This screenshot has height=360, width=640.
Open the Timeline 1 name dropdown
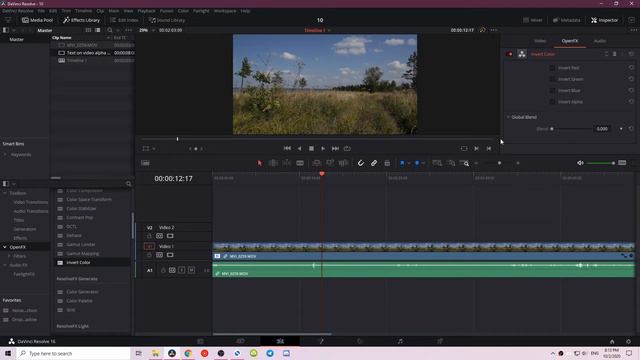[x=329, y=30]
